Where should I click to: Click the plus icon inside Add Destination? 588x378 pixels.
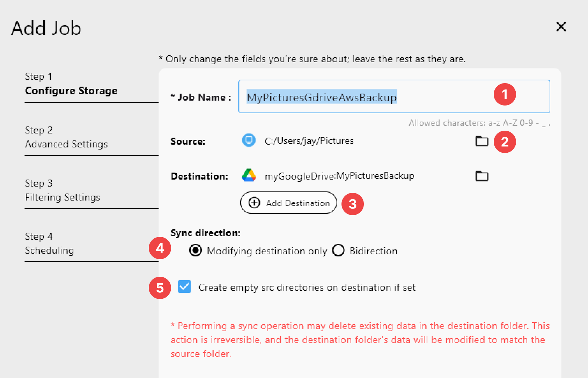(254, 203)
